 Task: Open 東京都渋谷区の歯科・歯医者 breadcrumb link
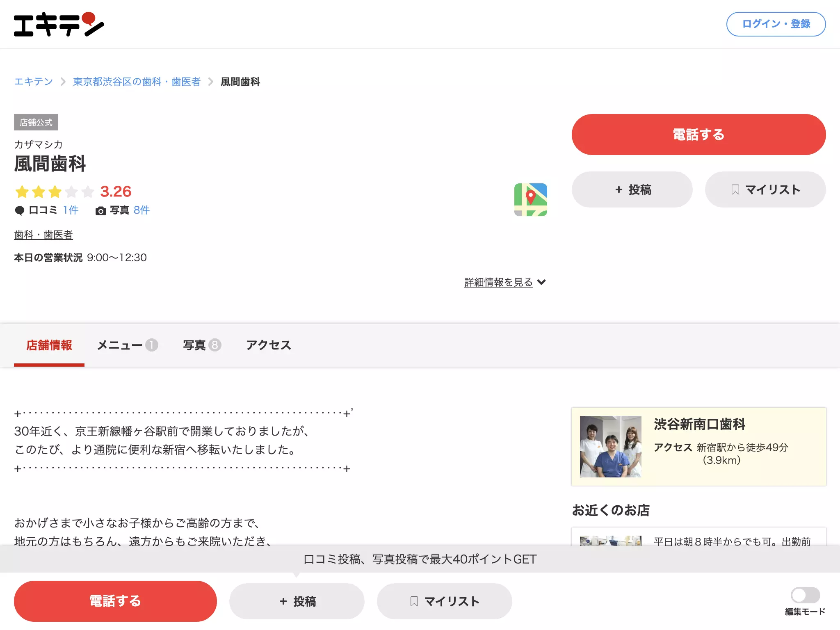(x=137, y=82)
